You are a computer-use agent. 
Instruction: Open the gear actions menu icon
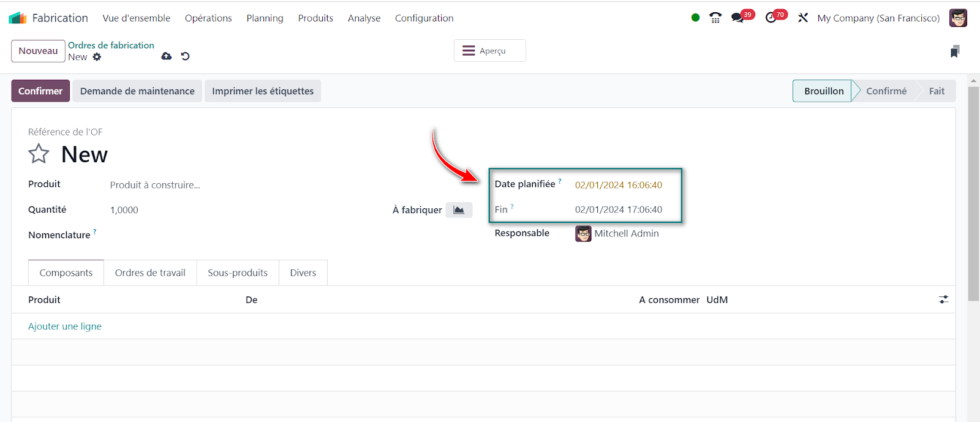[x=97, y=57]
